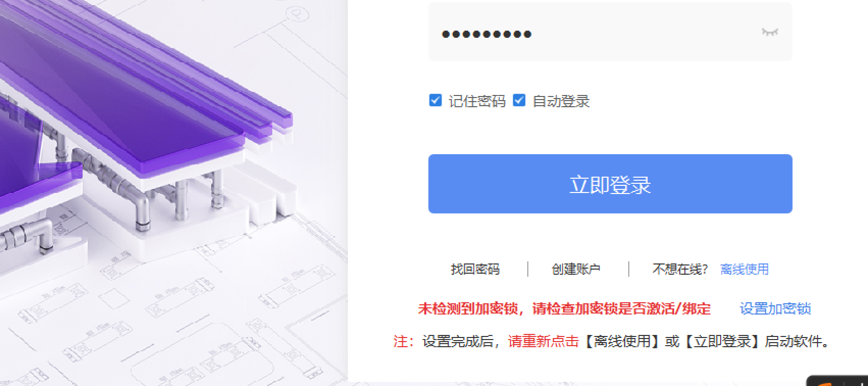Click the red 请重新点击 text
Image resolution: width=868 pixels, height=386 pixels.
(544, 341)
